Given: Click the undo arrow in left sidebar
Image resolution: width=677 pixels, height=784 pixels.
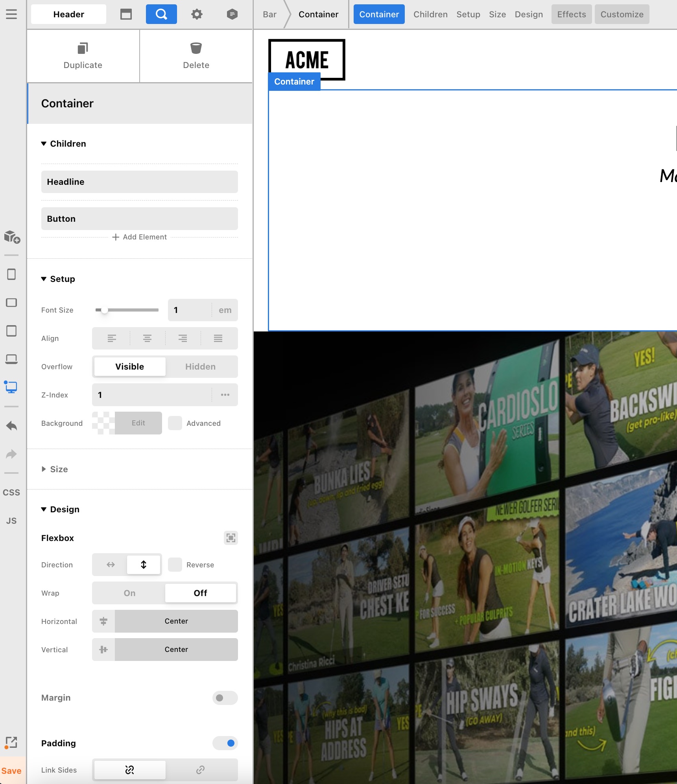Looking at the screenshot, I should click(x=11, y=426).
